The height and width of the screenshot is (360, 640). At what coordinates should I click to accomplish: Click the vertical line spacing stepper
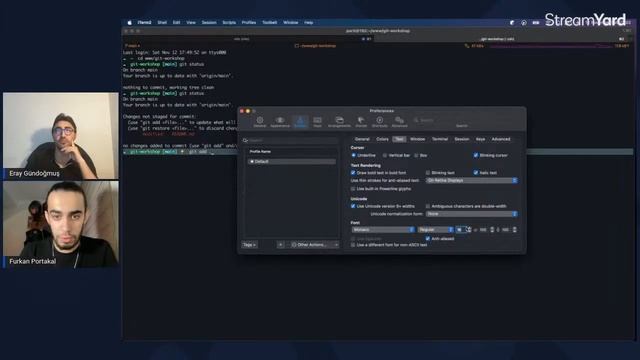pos(514,230)
